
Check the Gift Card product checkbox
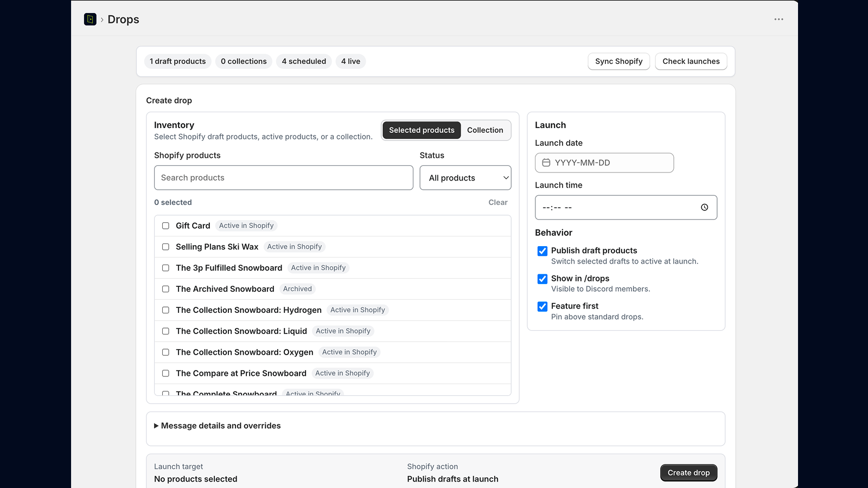(165, 226)
